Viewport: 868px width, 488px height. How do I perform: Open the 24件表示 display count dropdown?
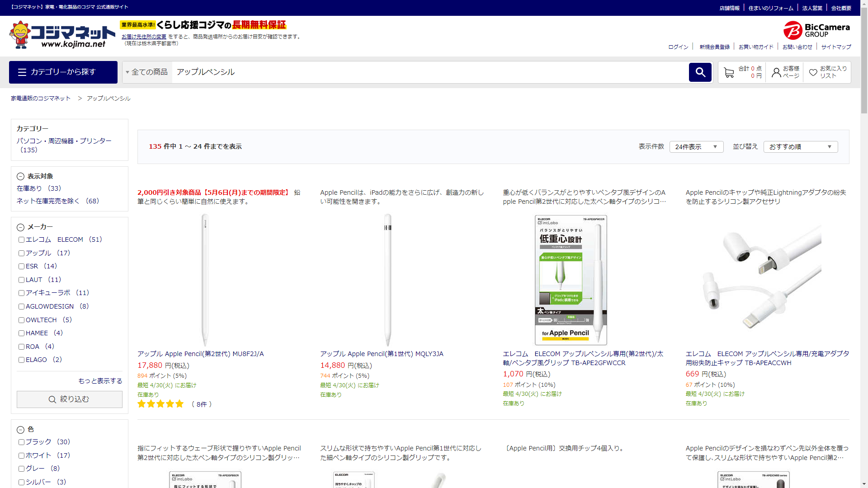696,147
